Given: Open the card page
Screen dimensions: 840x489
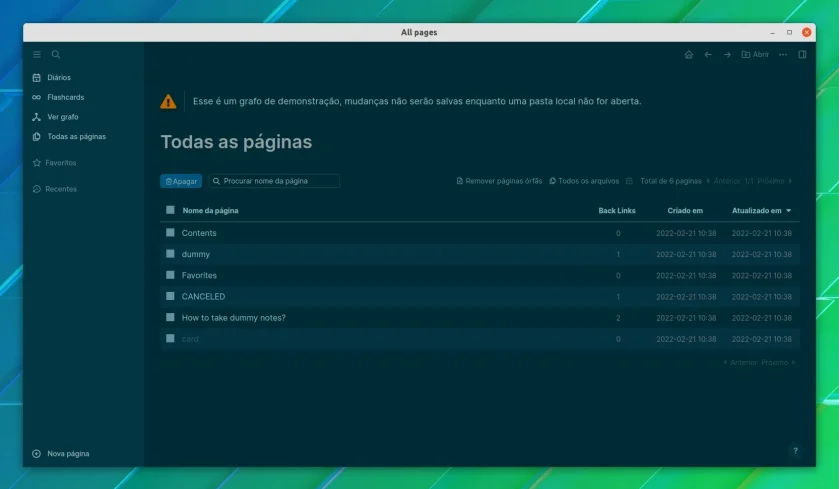Looking at the screenshot, I should 190,339.
